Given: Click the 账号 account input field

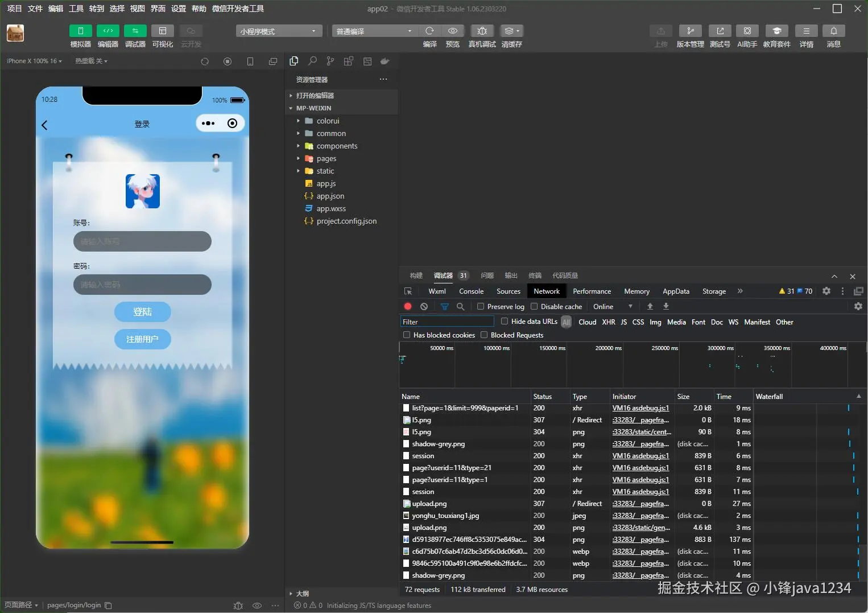Looking at the screenshot, I should click(x=142, y=241).
